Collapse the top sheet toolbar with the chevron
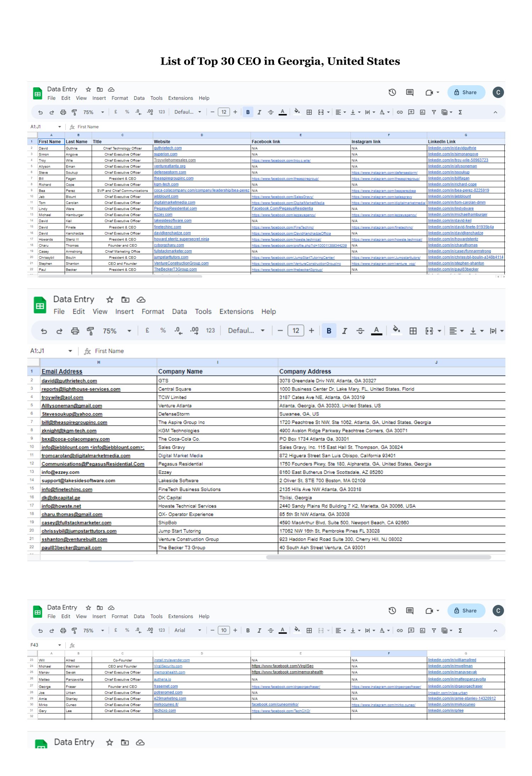The width and height of the screenshot is (532, 776). [x=495, y=112]
